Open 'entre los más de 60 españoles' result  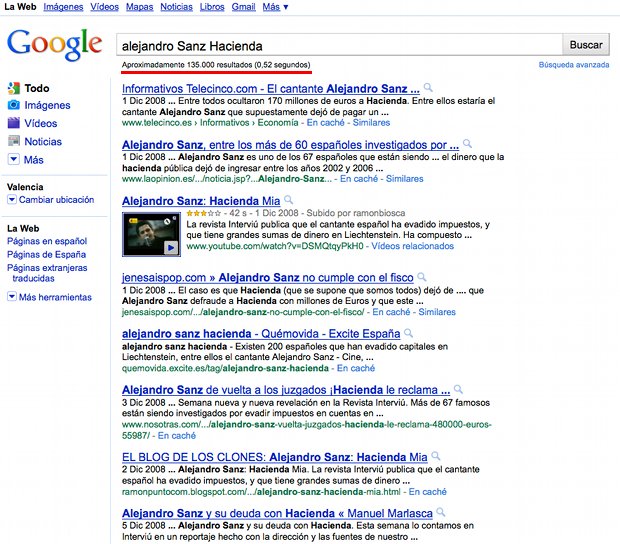click(x=290, y=145)
